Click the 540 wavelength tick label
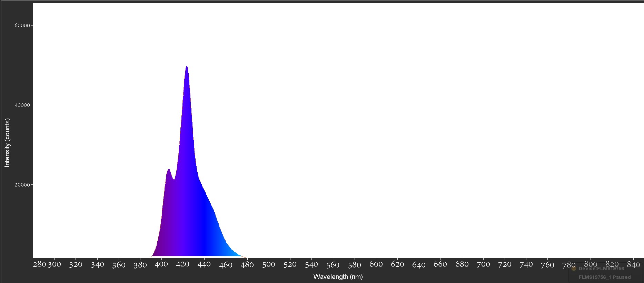The height and width of the screenshot is (283, 644). coord(311,264)
